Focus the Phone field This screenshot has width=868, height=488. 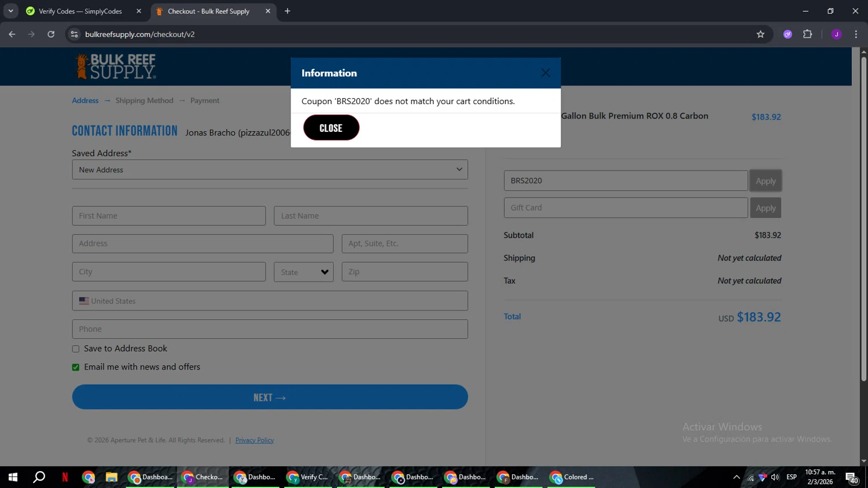(x=270, y=329)
